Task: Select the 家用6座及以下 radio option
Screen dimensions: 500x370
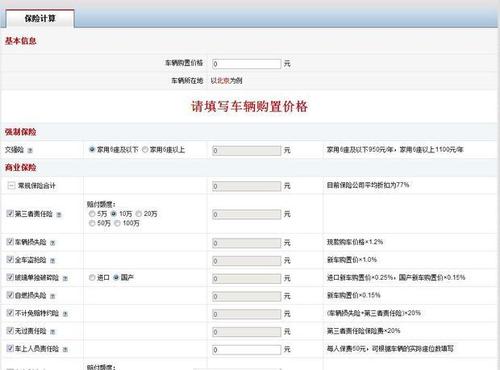Action: 92,150
